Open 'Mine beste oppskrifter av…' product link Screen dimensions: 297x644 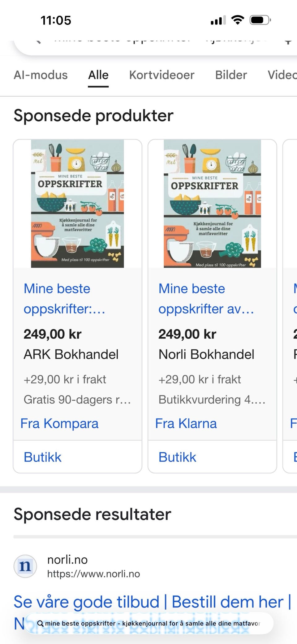[x=206, y=299]
